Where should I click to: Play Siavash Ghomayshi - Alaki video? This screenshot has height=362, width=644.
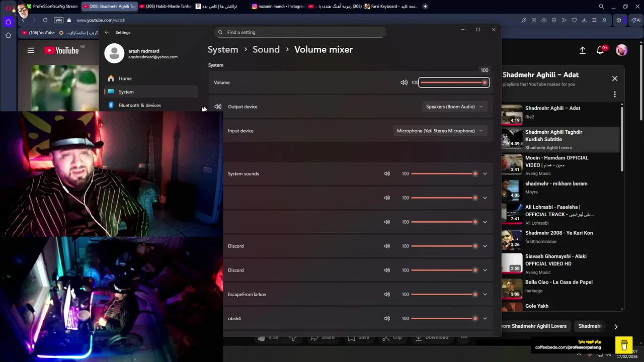pos(560,263)
